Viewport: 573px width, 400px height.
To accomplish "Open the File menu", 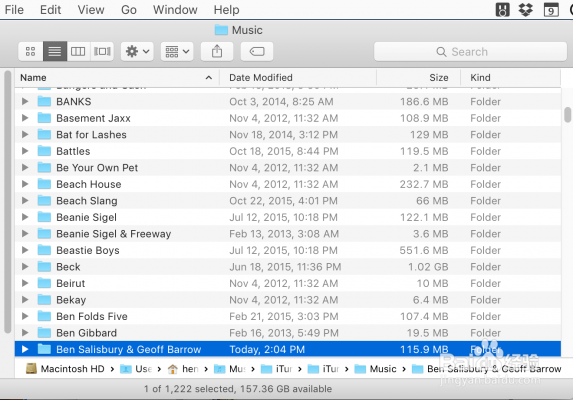I will click(x=14, y=10).
